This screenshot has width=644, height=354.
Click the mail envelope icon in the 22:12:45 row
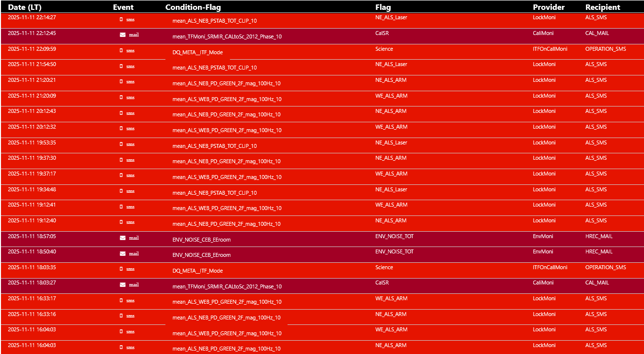[123, 35]
